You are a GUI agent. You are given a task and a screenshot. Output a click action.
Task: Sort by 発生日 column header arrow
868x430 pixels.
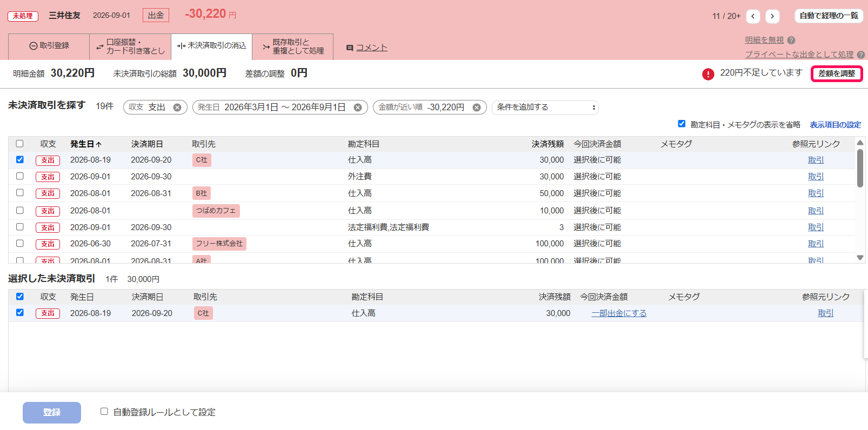coord(99,144)
